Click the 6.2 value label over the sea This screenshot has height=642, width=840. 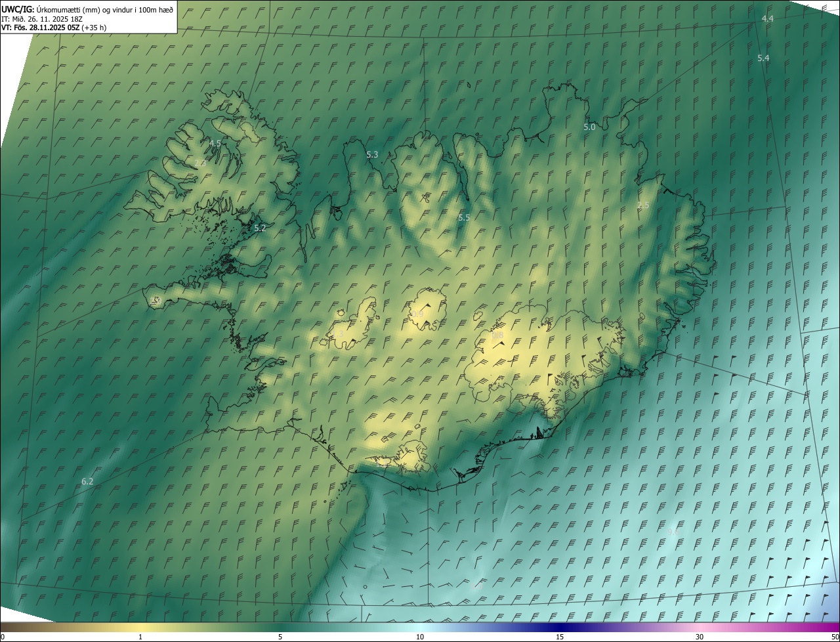87,482
